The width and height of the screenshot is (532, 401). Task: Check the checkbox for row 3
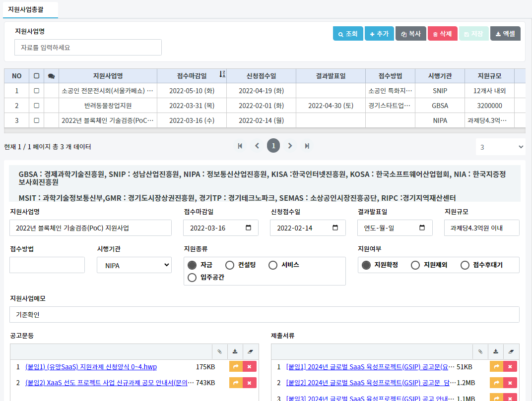click(36, 120)
